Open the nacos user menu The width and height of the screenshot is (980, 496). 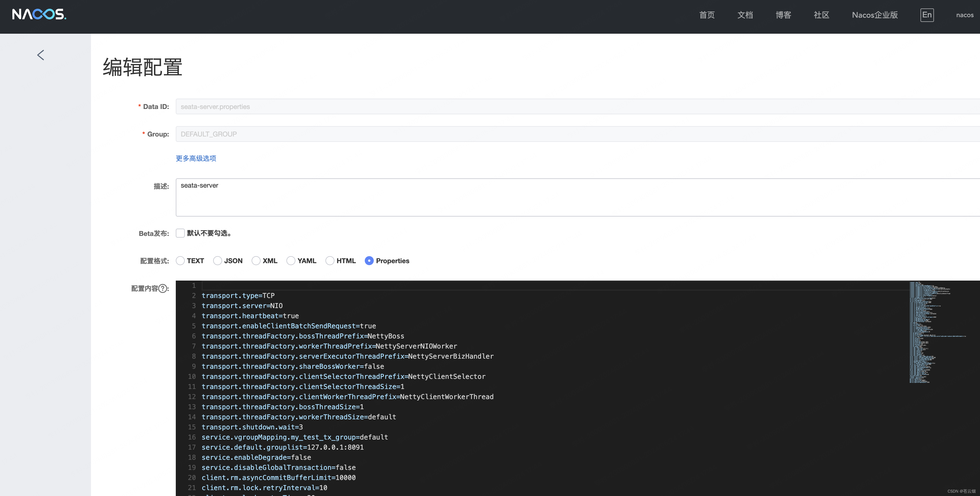[x=965, y=15]
